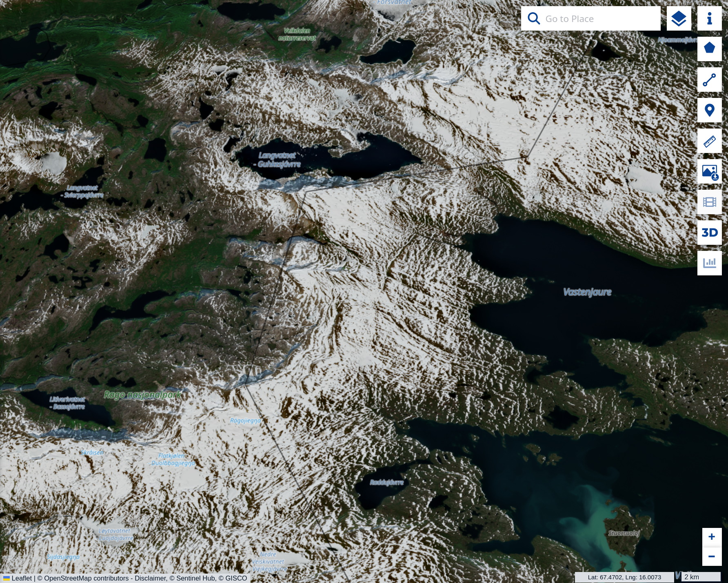The height and width of the screenshot is (583, 728).
Task: Place a marker on the map
Action: coord(709,110)
